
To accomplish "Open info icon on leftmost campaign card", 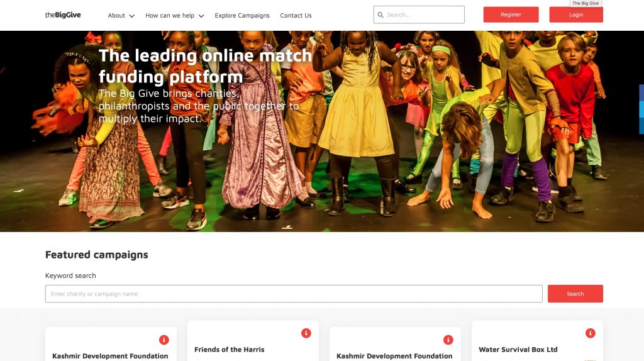I will (164, 340).
